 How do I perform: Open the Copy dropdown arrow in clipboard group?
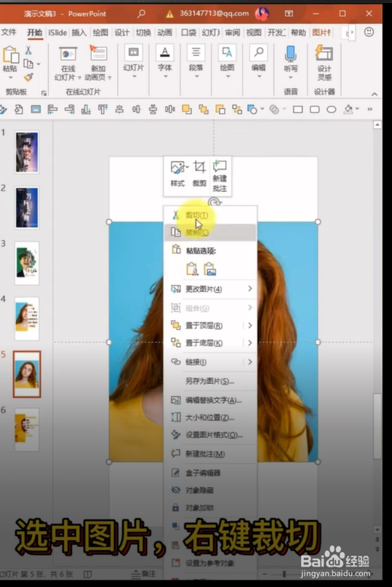tap(39, 64)
